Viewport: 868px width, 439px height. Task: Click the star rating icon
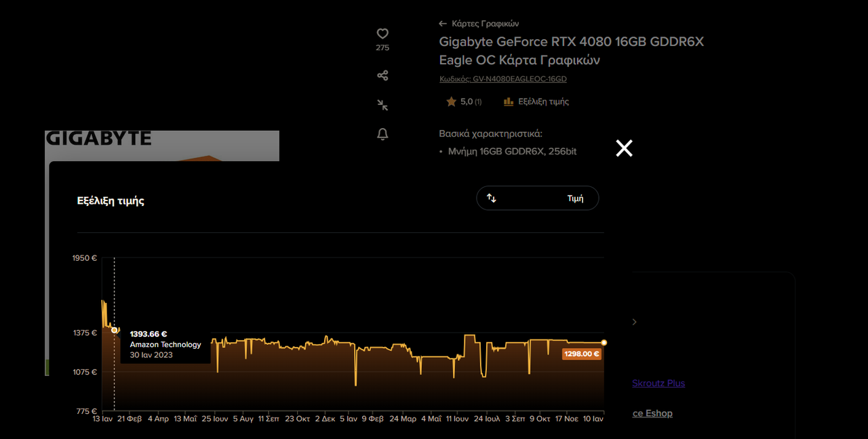[x=451, y=102]
